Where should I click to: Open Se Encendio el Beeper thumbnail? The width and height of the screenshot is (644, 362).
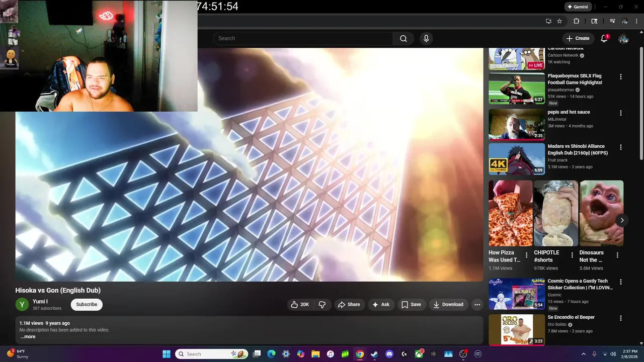click(x=517, y=330)
